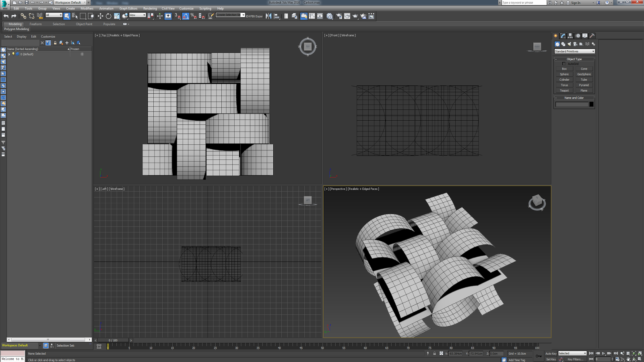Open the Modifiers menu

[87, 8]
